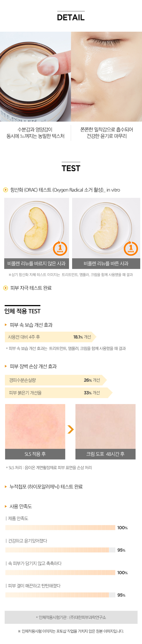Click the TEST section heading
Viewport: 142px width, 644px height.
click(x=71, y=168)
